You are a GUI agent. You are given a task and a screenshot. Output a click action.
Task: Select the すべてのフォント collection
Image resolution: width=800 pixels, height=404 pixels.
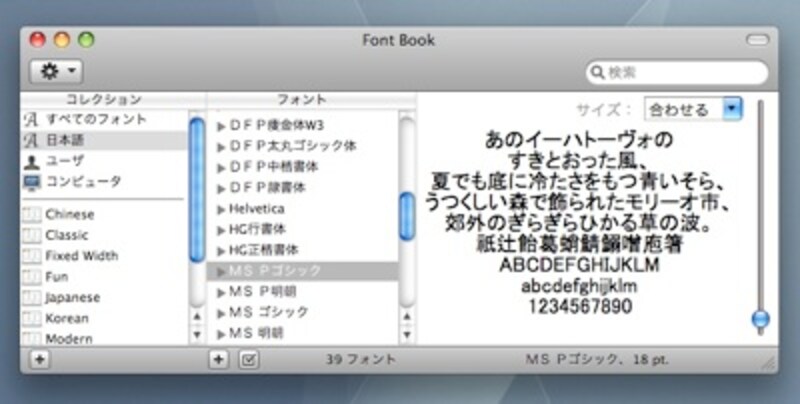click(105, 119)
